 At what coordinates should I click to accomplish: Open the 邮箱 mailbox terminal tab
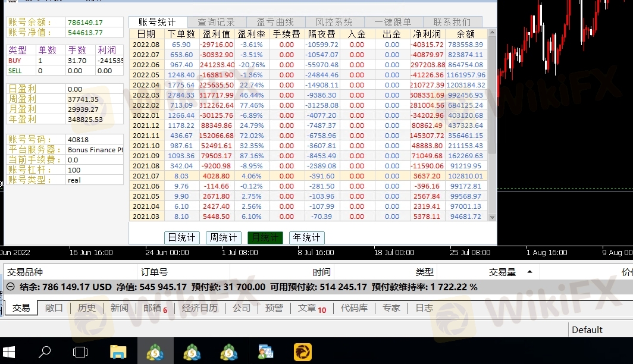pyautogui.click(x=152, y=308)
